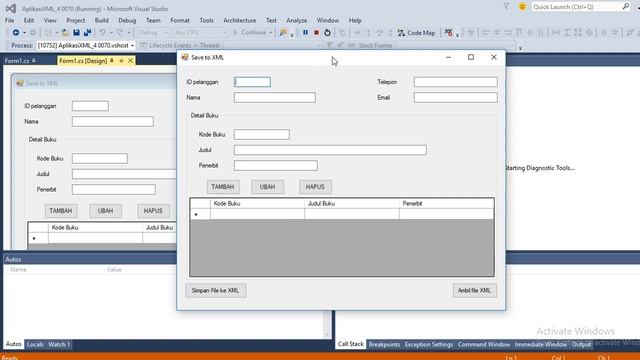This screenshot has height=360, width=640.
Task: Switch to the Locals tab
Action: [35, 344]
